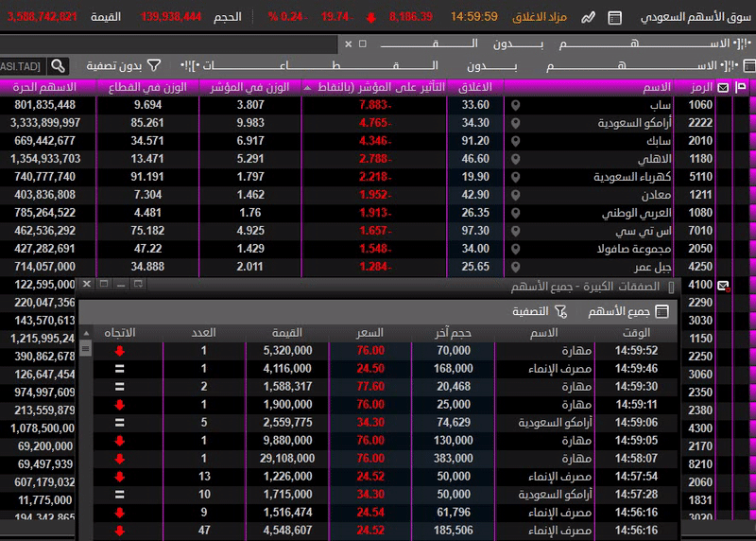Screen dimensions: 756x541
Task: Click the pin icon in أرامكو السعودية row
Action: tap(515, 123)
